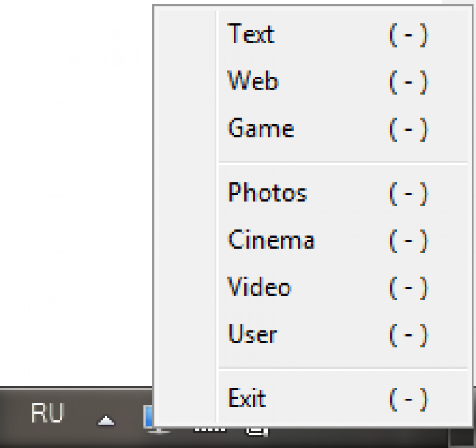The height and width of the screenshot is (448, 476).
Task: Choose the Web preset from menu
Action: pyautogui.click(x=253, y=81)
